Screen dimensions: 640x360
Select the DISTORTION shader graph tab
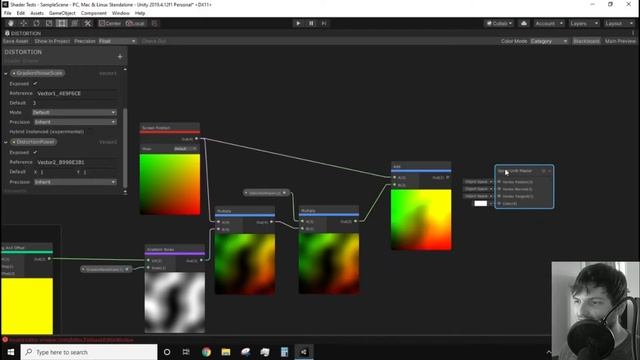[23, 33]
